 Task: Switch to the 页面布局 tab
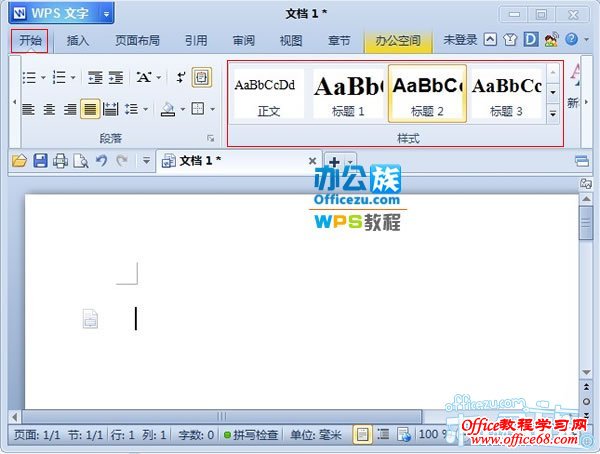pyautogui.click(x=137, y=40)
